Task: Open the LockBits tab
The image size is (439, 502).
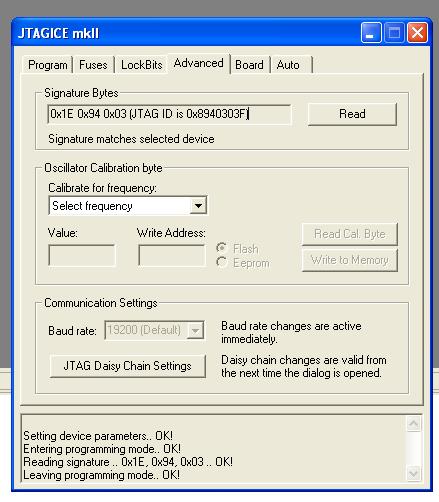Action: coord(141,65)
